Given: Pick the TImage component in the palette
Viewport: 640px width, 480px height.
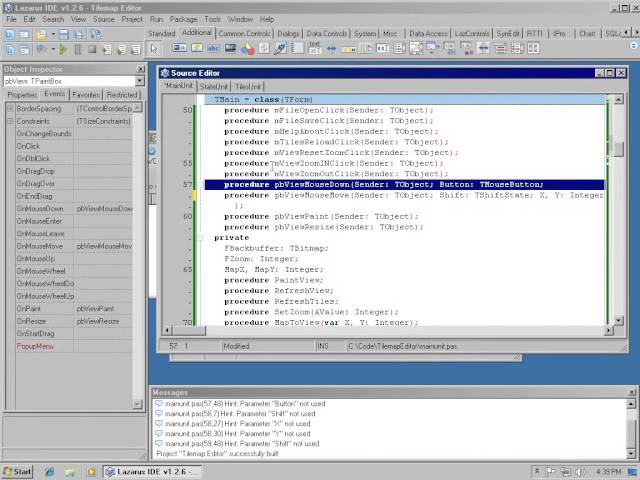Looking at the screenshot, I should [230, 49].
